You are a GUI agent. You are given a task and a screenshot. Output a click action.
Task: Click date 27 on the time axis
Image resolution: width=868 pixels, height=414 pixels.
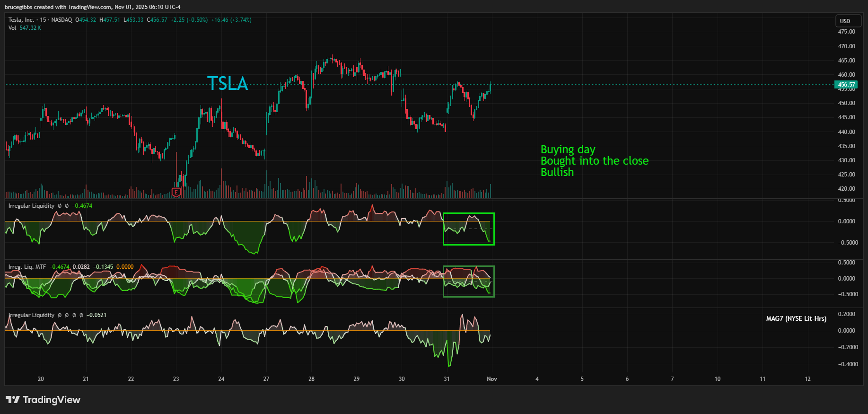pyautogui.click(x=266, y=379)
